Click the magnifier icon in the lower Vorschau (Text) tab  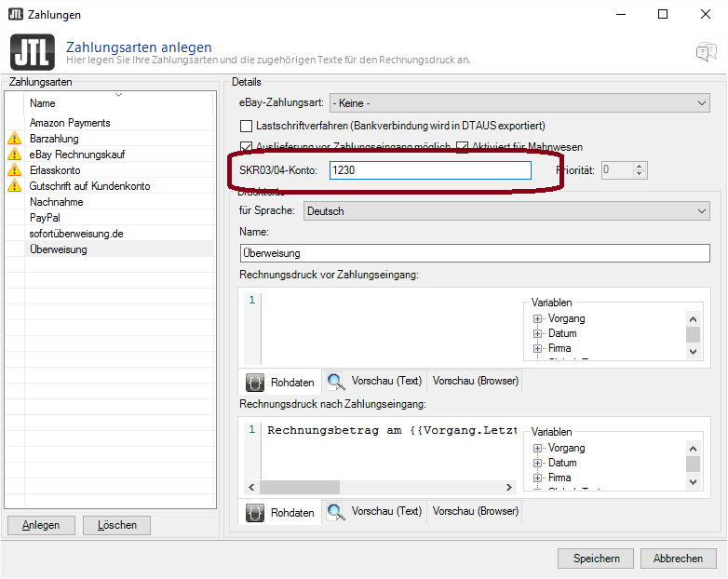pyautogui.click(x=336, y=512)
